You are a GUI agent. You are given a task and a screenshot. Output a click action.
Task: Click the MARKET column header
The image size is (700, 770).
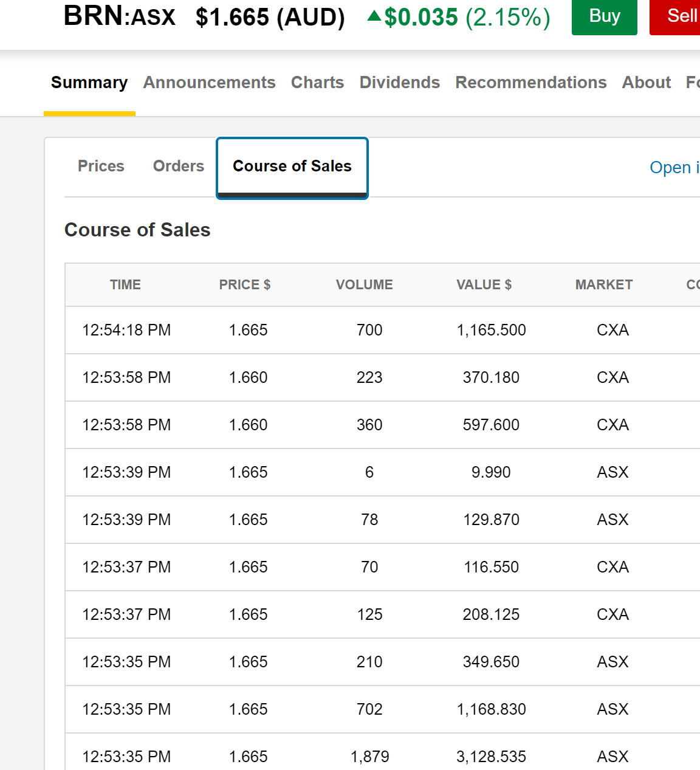[603, 284]
